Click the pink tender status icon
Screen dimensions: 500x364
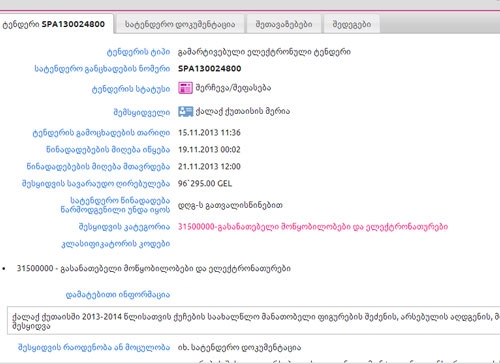pos(185,88)
